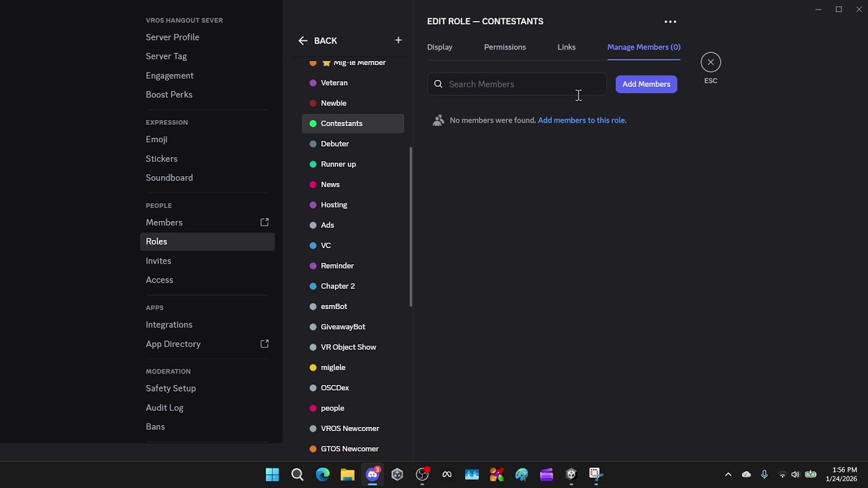Select the Debuter role
This screenshot has width=868, height=488.
[353, 144]
